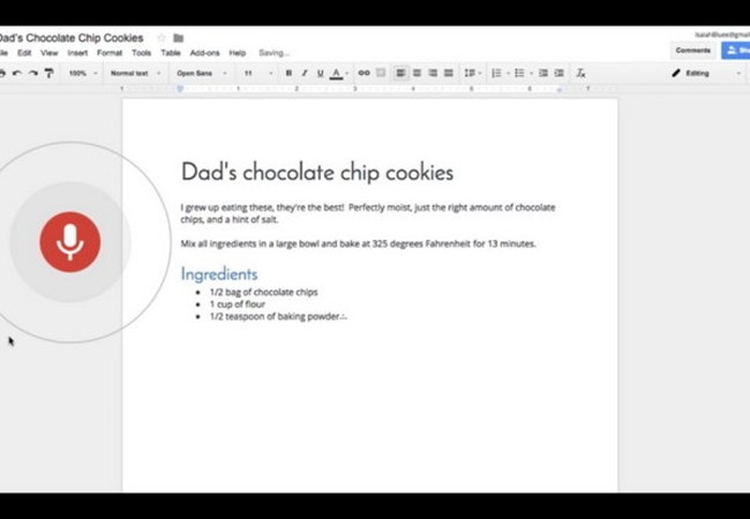Click the redo arrow in toolbar
750x519 pixels.
pyautogui.click(x=32, y=73)
